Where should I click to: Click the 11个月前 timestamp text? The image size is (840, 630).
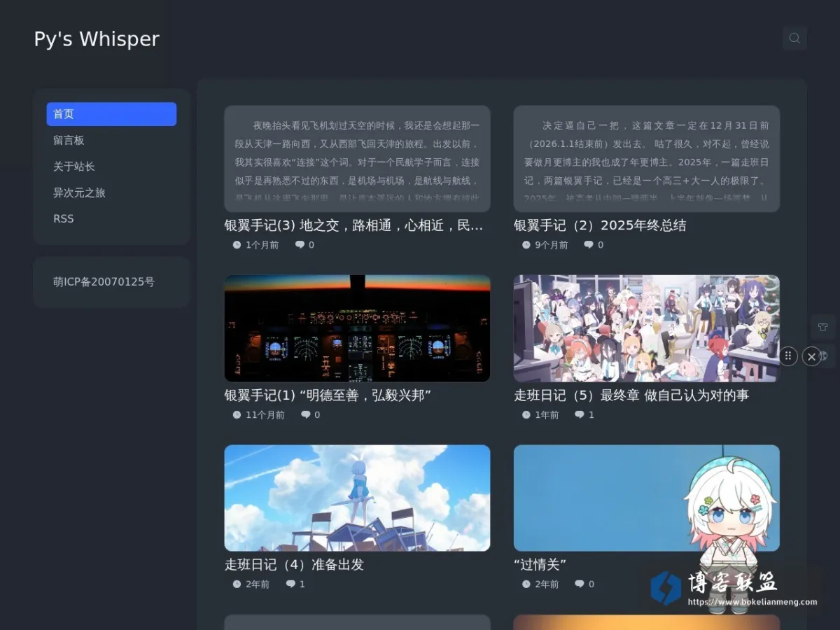click(x=265, y=414)
